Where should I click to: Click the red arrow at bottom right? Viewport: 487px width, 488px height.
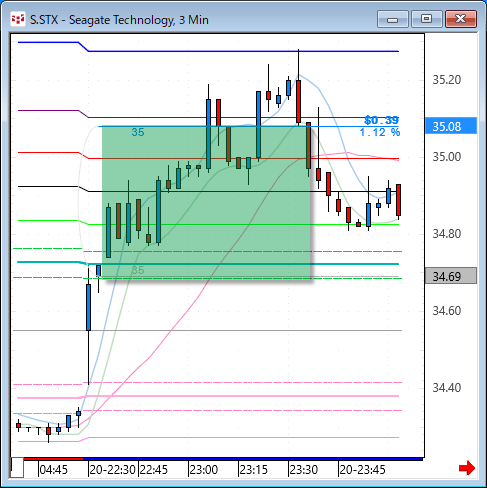pos(467,468)
